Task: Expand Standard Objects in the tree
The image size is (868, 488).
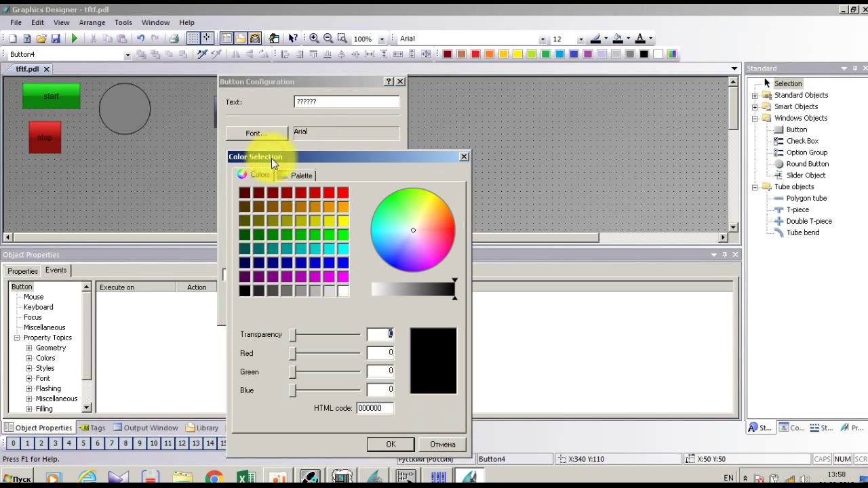Action: pos(755,96)
